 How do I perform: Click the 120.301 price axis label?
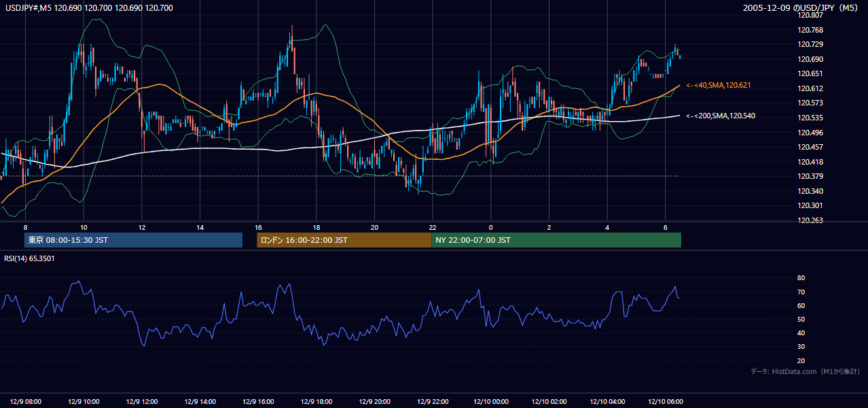[810, 205]
